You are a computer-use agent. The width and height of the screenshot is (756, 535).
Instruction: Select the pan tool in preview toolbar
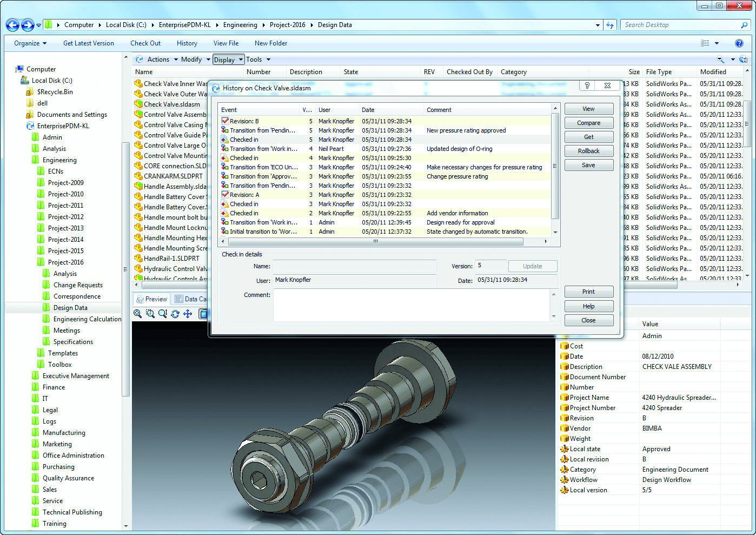tap(188, 314)
